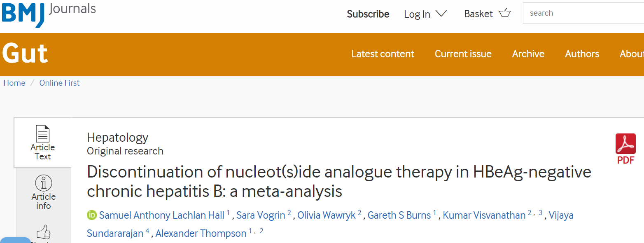This screenshot has width=644, height=243.
Task: Open the Article info icon
Action: [43, 183]
